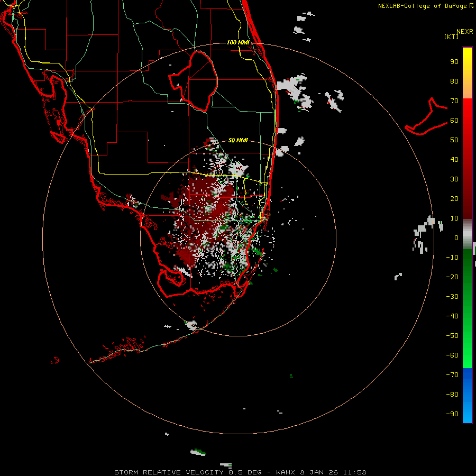The height and width of the screenshot is (476, 476).
Task: Click the -20 value on velocity scale
Action: (x=452, y=277)
